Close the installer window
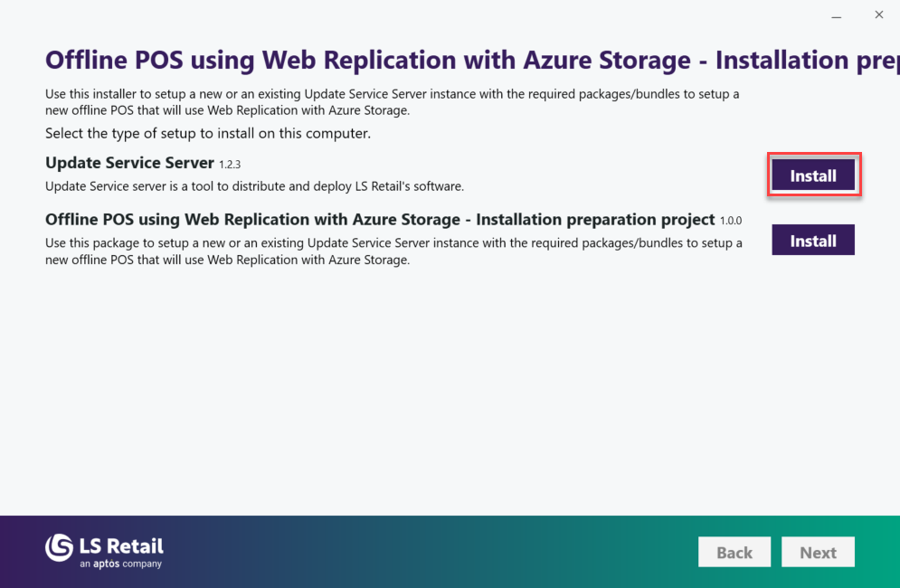900x588 pixels. click(x=878, y=15)
